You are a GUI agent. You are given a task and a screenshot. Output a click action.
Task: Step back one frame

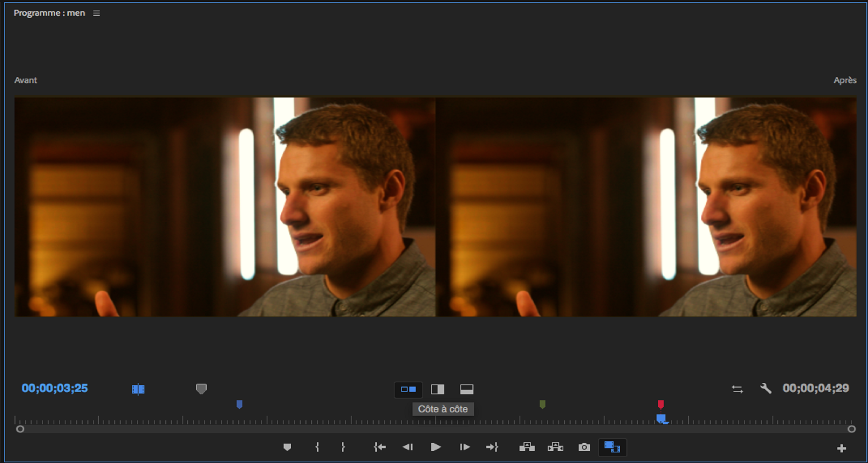[408, 447]
